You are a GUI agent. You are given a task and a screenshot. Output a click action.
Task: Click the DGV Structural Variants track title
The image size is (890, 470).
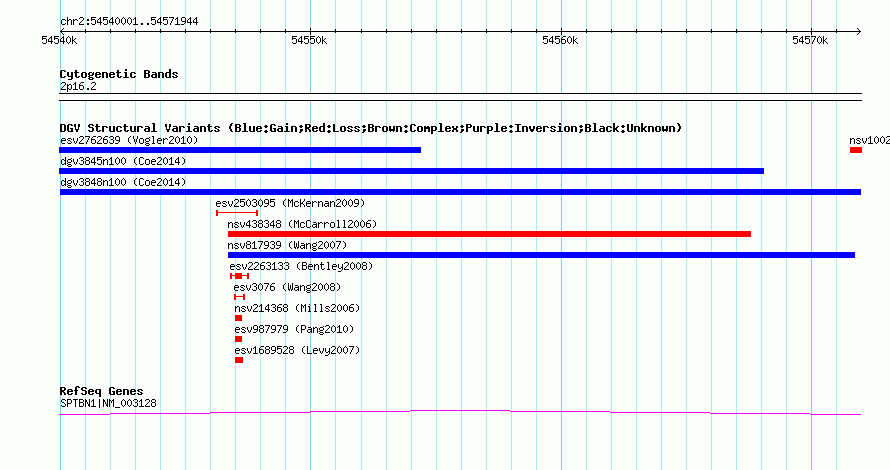[x=371, y=128]
